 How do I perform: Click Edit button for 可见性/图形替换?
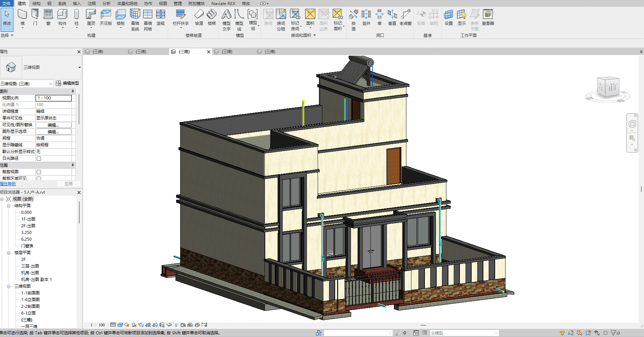[53, 125]
